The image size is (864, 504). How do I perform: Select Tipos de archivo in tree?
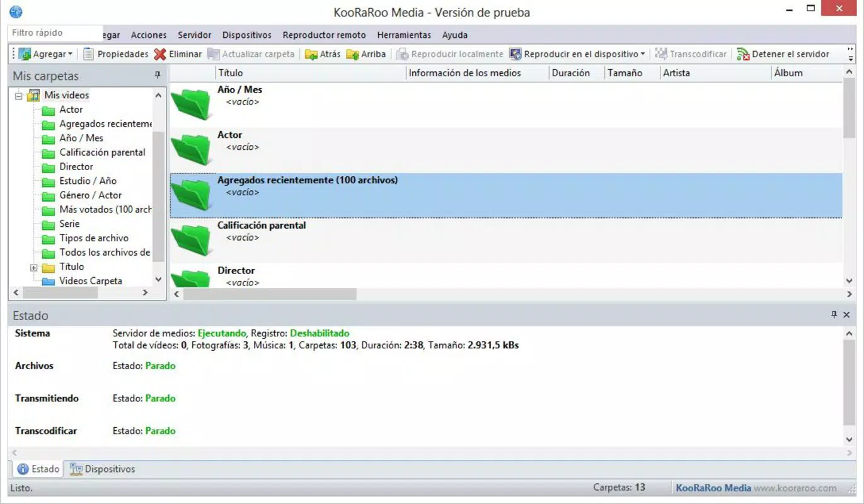[x=94, y=238]
